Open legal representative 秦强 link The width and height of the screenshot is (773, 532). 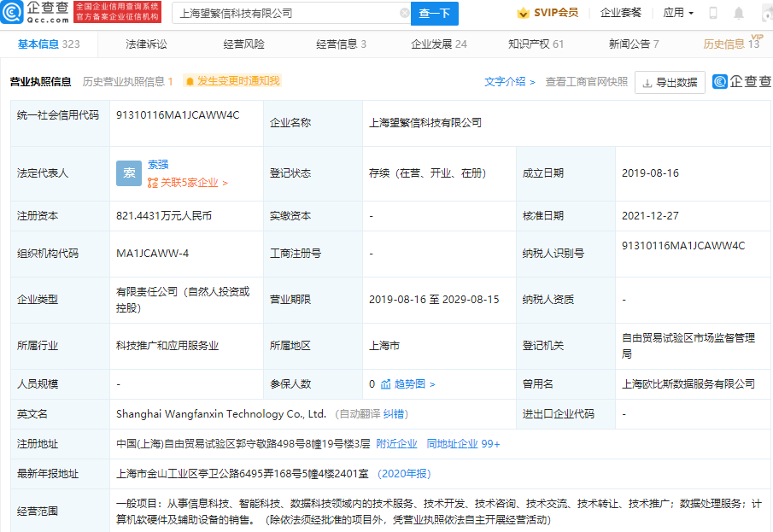coord(158,165)
